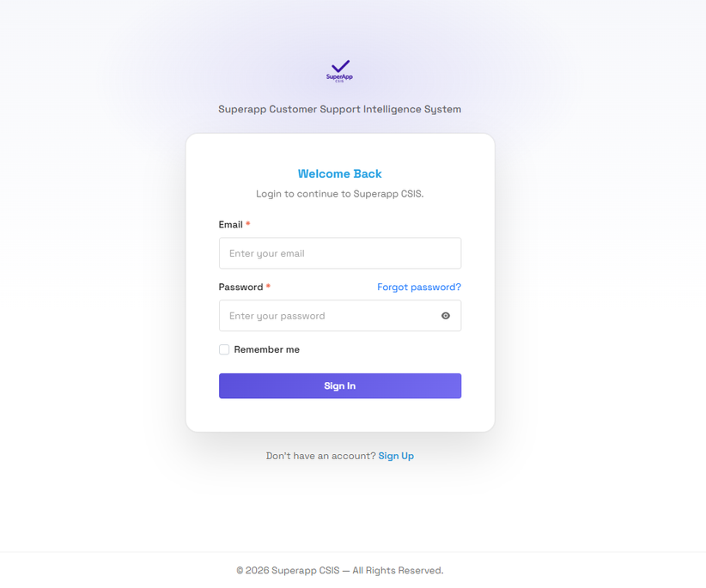The width and height of the screenshot is (706, 588).
Task: Click the Email field label
Action: 230,225
